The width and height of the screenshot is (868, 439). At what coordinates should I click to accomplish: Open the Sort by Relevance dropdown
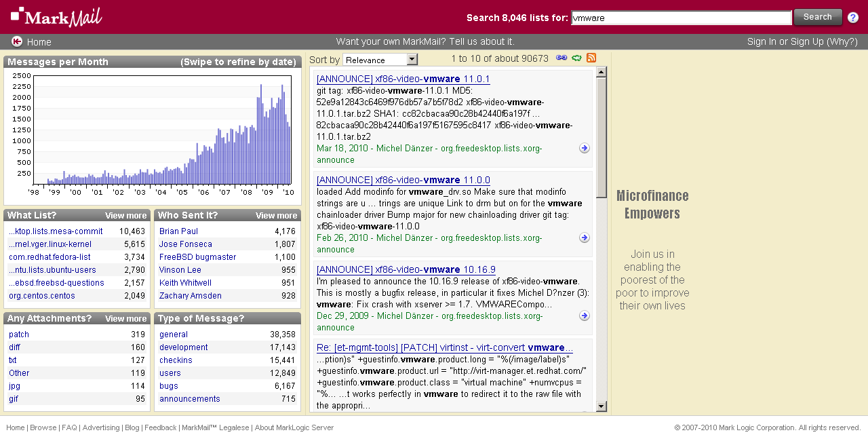pos(380,60)
